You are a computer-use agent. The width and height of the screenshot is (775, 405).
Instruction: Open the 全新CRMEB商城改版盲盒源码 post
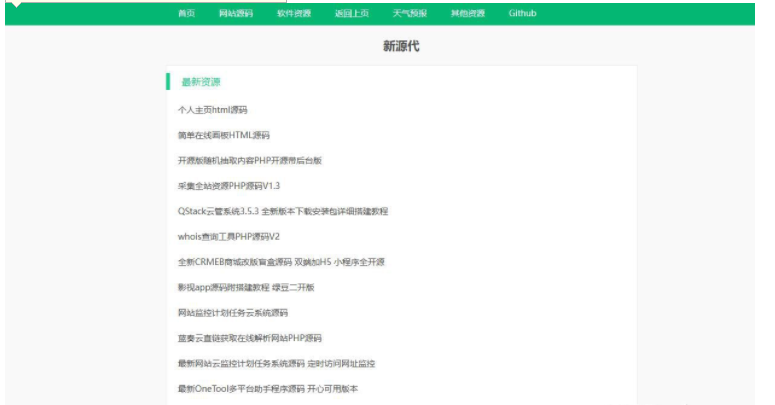(281, 262)
